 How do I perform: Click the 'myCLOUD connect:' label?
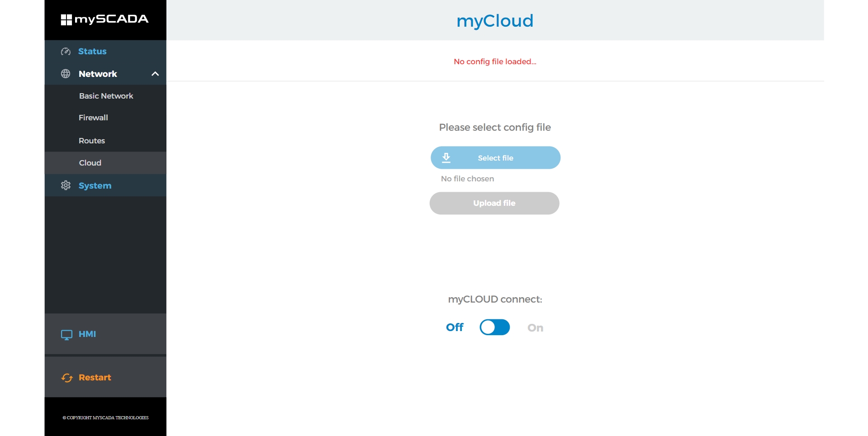tap(495, 299)
